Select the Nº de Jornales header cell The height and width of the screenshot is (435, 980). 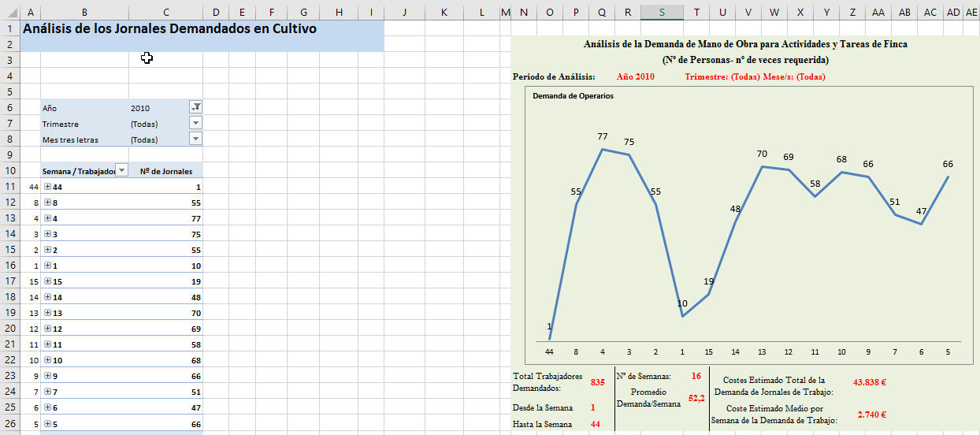(x=165, y=170)
